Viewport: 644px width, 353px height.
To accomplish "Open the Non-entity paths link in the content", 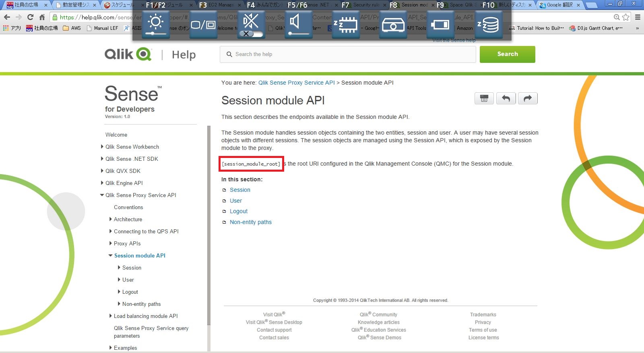I will [251, 222].
